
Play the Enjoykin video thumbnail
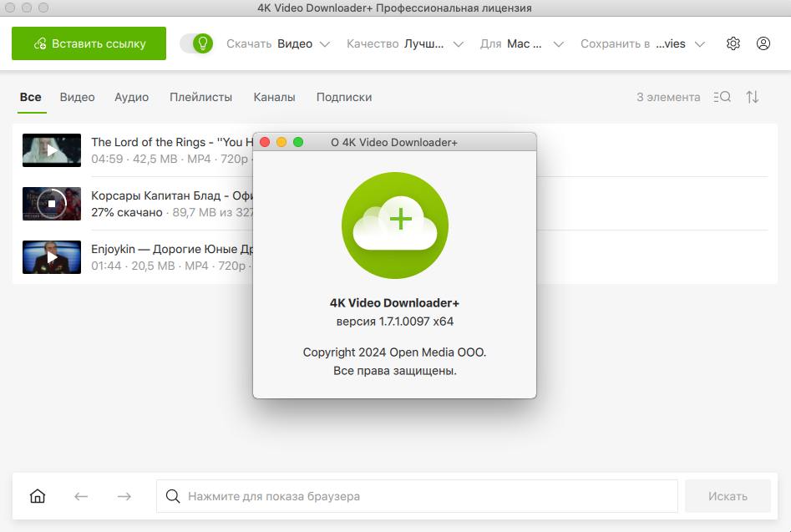[52, 257]
